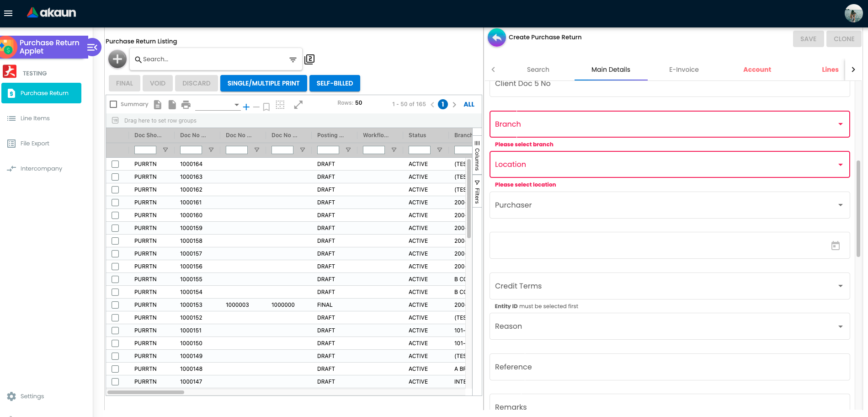868x417 pixels.
Task: Open the calendar date picker icon
Action: coord(836,246)
